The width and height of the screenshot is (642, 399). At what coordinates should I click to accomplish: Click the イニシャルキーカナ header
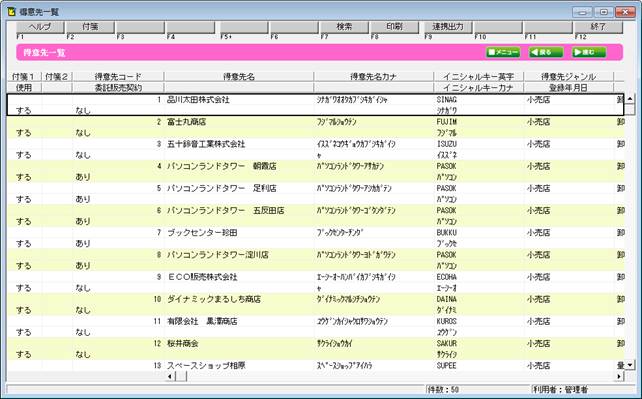(478, 88)
